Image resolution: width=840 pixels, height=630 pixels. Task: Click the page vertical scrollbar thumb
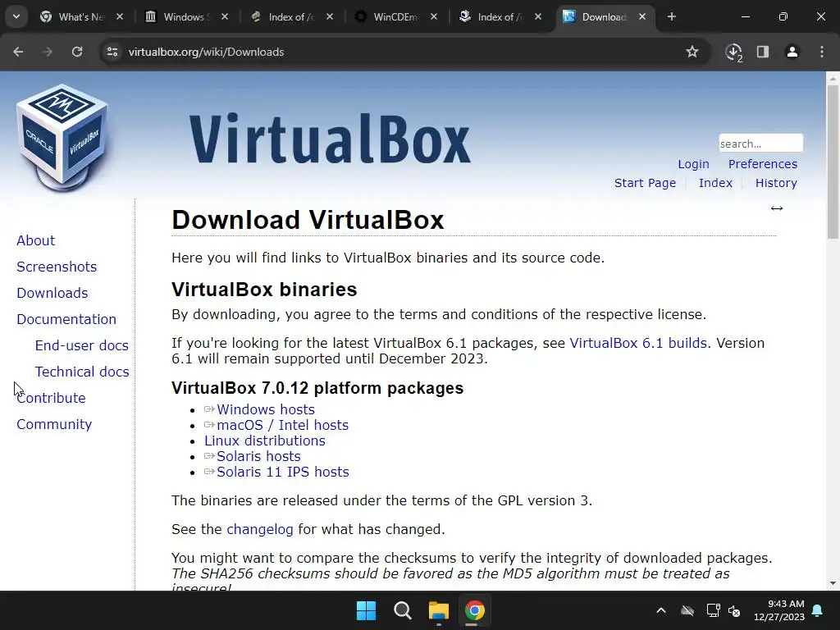tap(833, 162)
